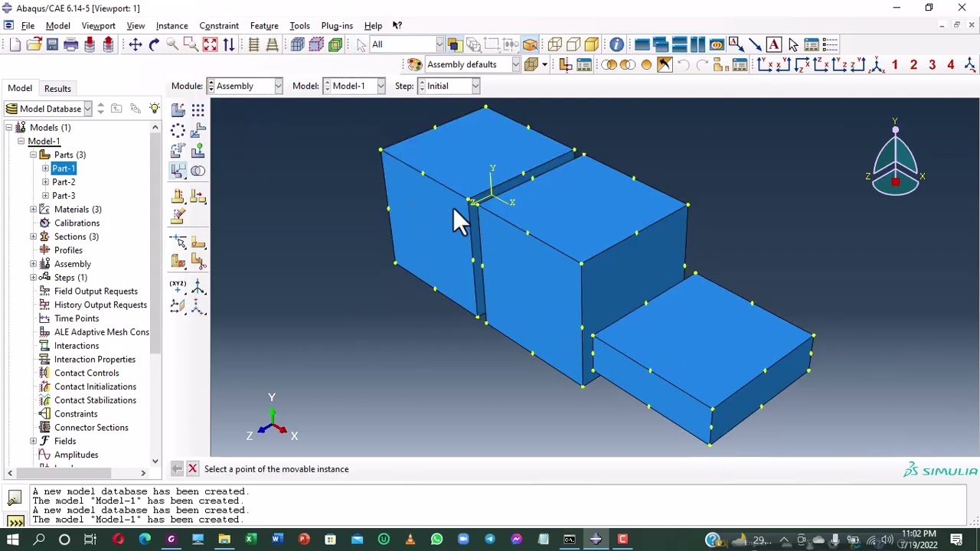Click the Create Text Annotation A icon
Viewport: 980px width, 551px height.
coord(774,44)
